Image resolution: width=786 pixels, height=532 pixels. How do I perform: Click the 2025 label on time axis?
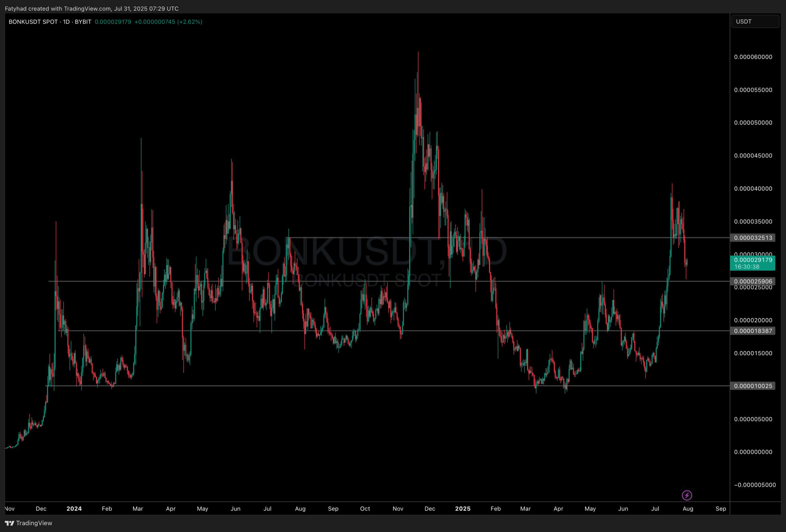click(x=462, y=509)
